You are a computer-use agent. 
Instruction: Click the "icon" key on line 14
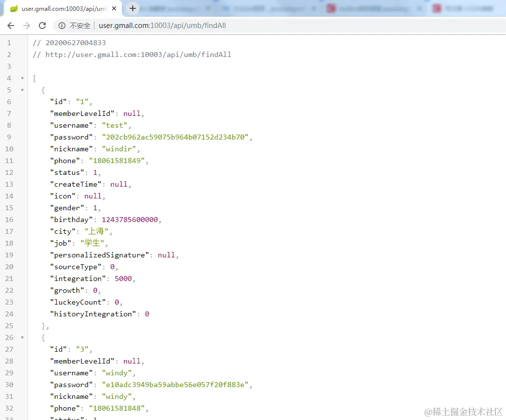pyautogui.click(x=62, y=196)
